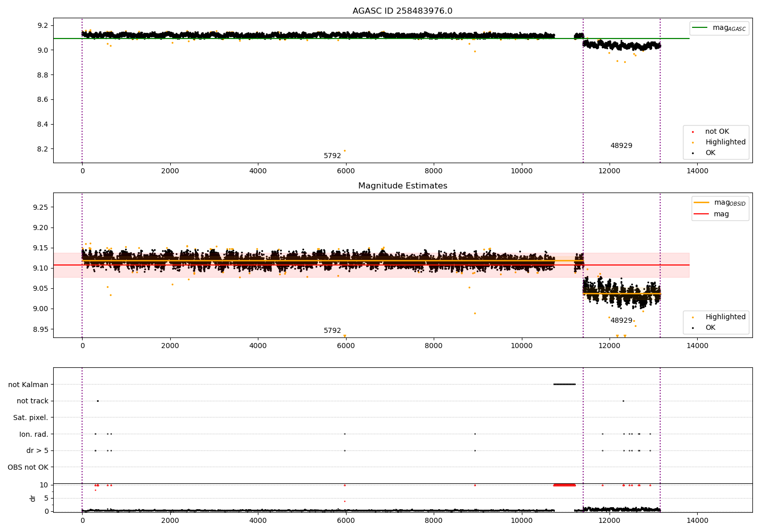This screenshot has width=760, height=532.
Task: Click the 'Magnitude Estimates' plot title
Action: (x=402, y=186)
